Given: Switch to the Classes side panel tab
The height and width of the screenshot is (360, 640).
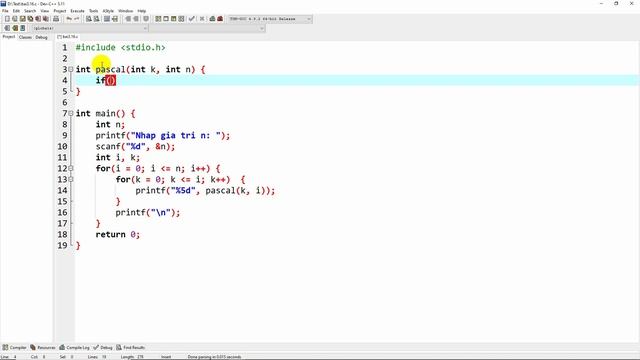Looking at the screenshot, I should coord(25,37).
